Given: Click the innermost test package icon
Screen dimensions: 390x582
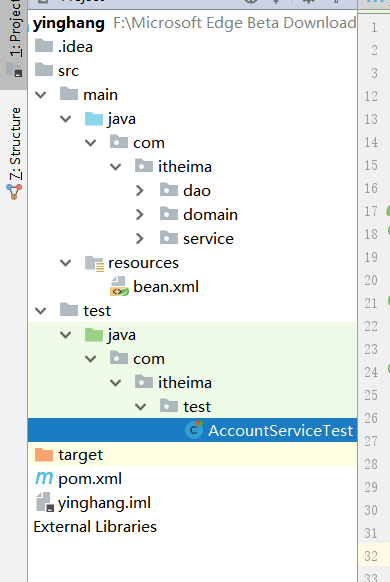Looking at the screenshot, I should 169,406.
